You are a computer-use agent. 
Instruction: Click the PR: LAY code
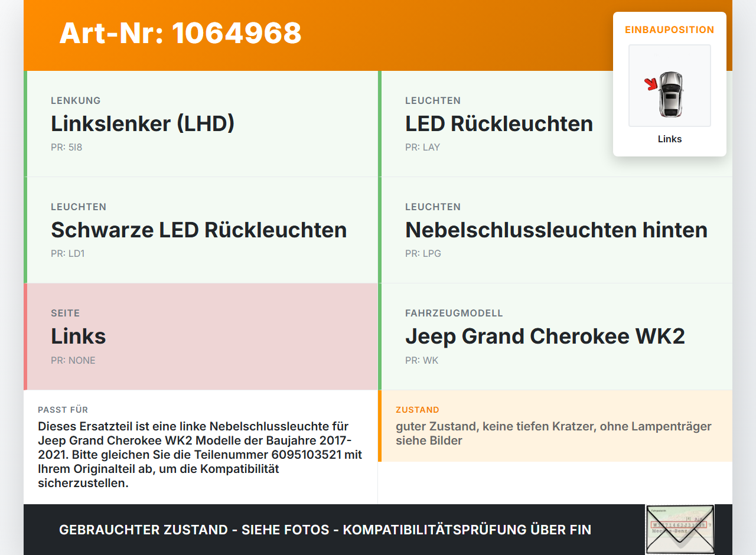coord(423,148)
